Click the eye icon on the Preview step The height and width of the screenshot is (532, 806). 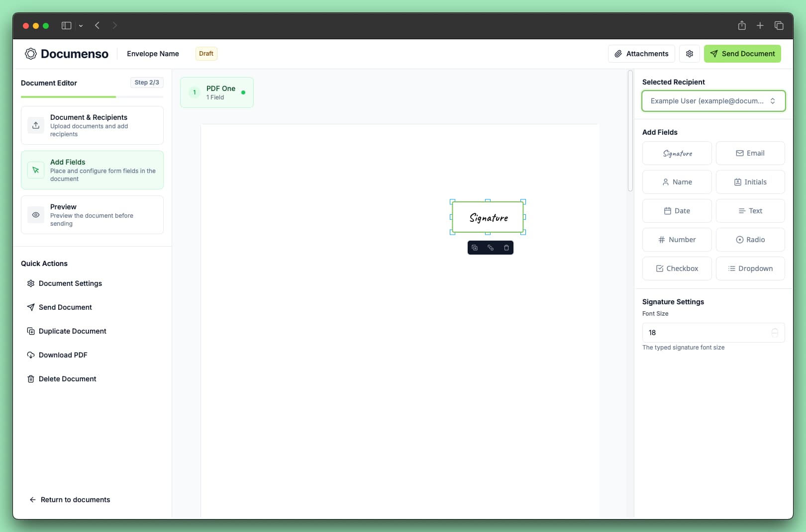tap(35, 214)
